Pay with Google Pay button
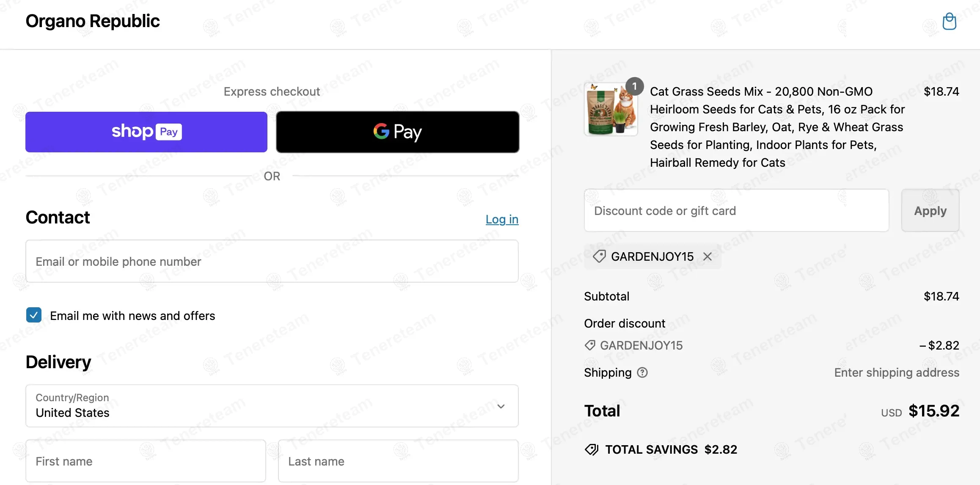Viewport: 980px width, 485px height. (397, 132)
